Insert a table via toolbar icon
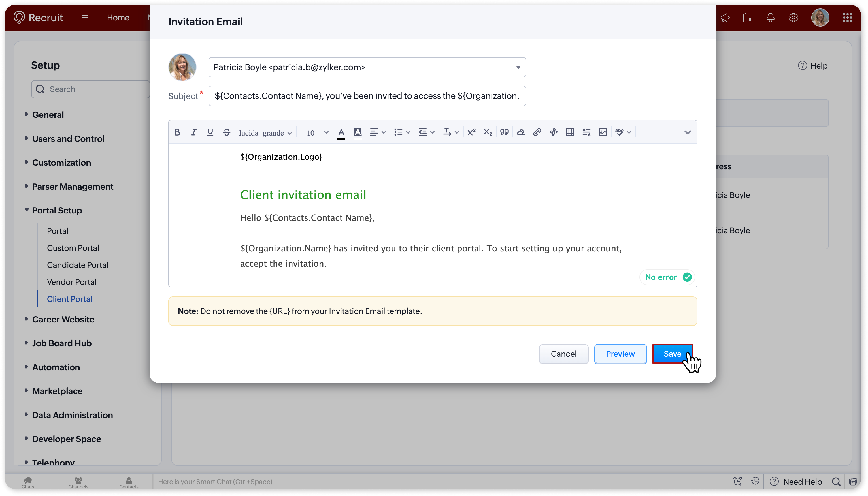This screenshot has width=868, height=496. (570, 132)
